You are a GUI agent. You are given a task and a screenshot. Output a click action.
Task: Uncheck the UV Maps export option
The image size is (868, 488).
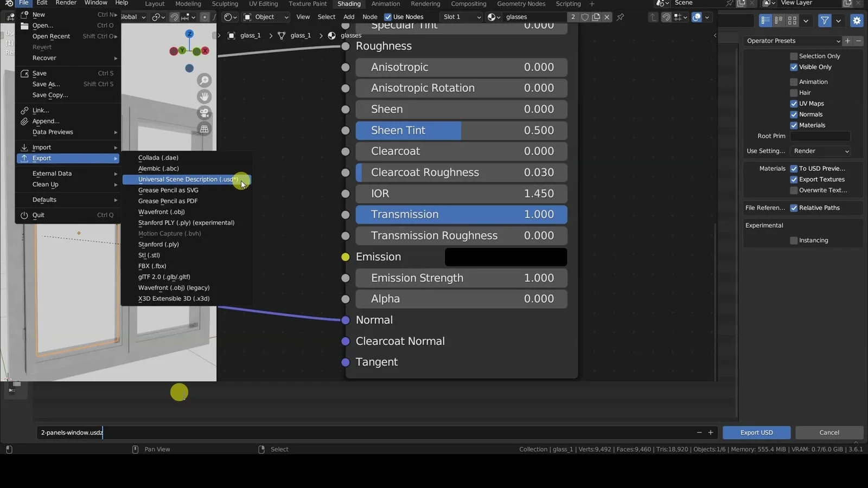[x=794, y=104]
